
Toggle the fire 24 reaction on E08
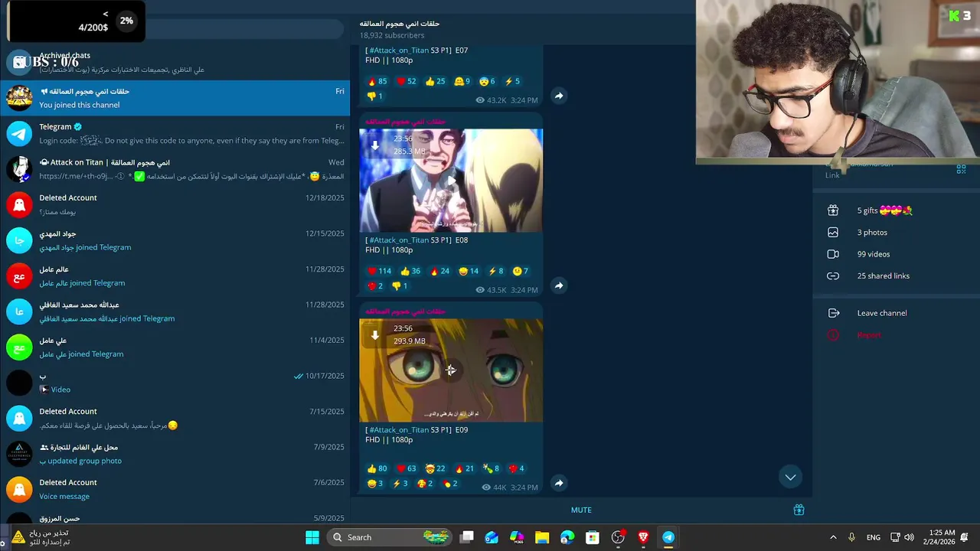[440, 271]
